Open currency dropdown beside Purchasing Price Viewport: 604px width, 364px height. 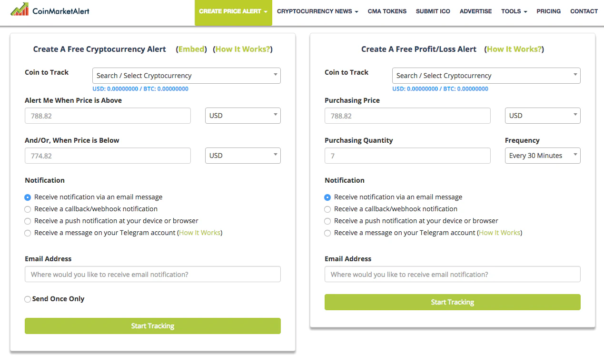click(x=543, y=116)
